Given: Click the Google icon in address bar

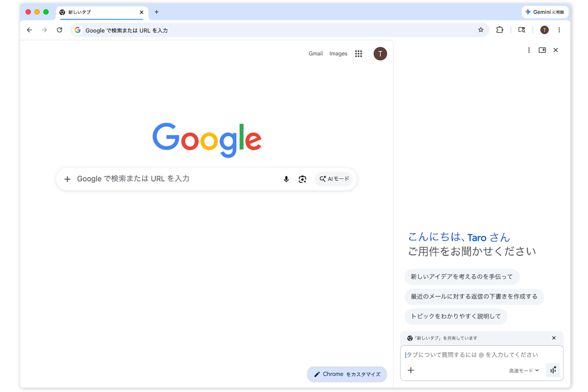Looking at the screenshot, I should click(77, 30).
